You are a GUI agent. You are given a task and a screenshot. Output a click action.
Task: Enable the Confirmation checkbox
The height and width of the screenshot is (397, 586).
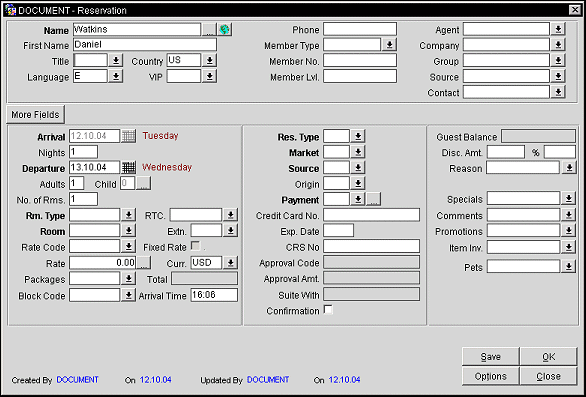(x=328, y=310)
